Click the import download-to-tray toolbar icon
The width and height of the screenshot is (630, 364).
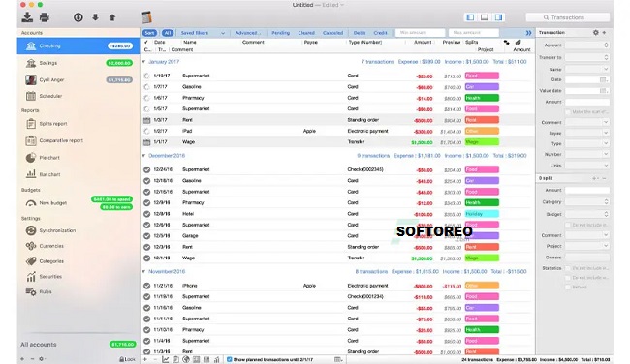(27, 17)
